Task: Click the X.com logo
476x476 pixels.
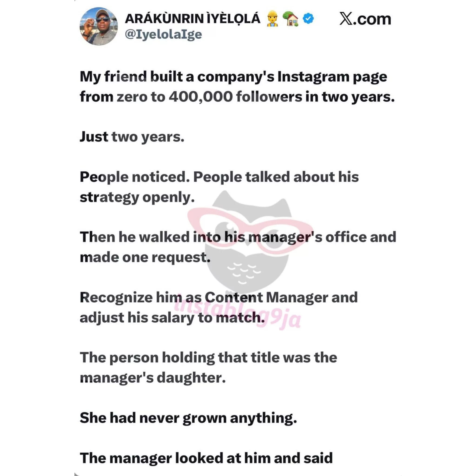Action: pyautogui.click(x=365, y=19)
